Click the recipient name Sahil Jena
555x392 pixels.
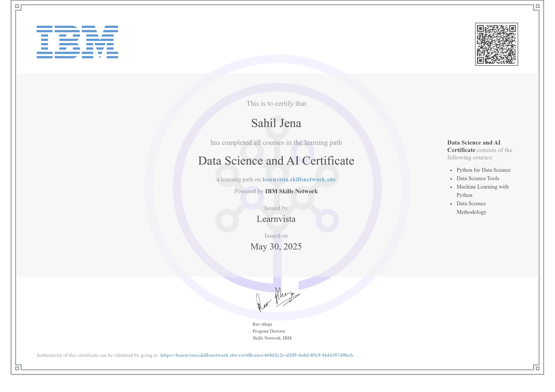[276, 123]
